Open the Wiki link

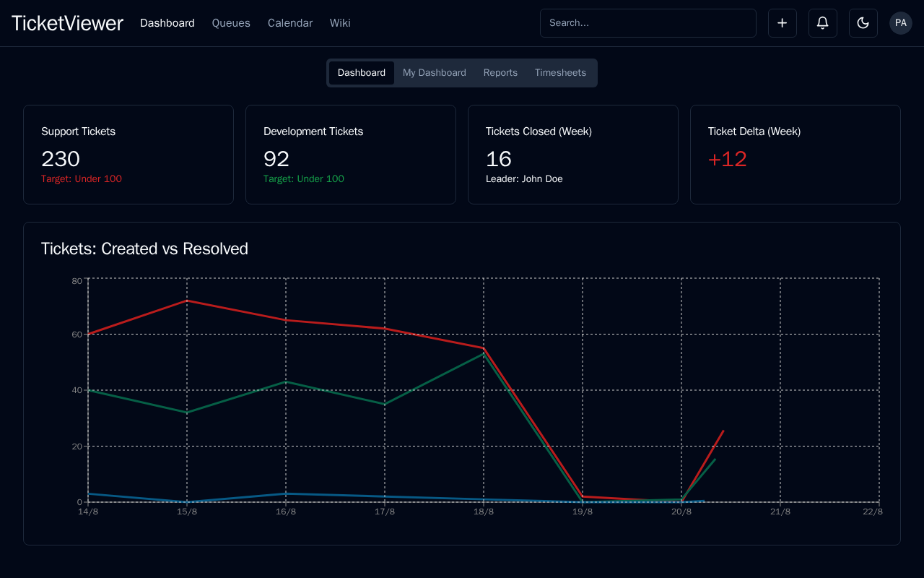pyautogui.click(x=340, y=23)
